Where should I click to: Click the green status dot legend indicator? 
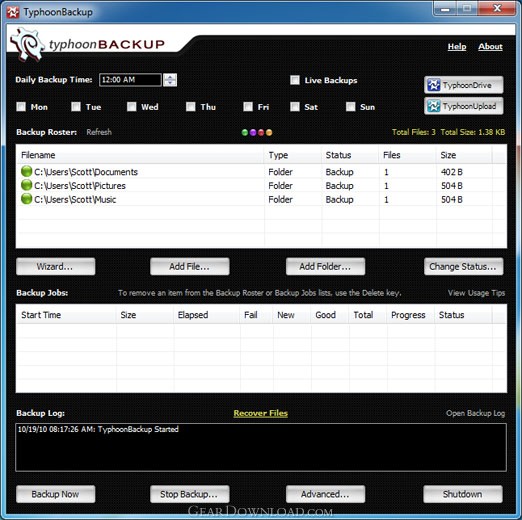[245, 133]
